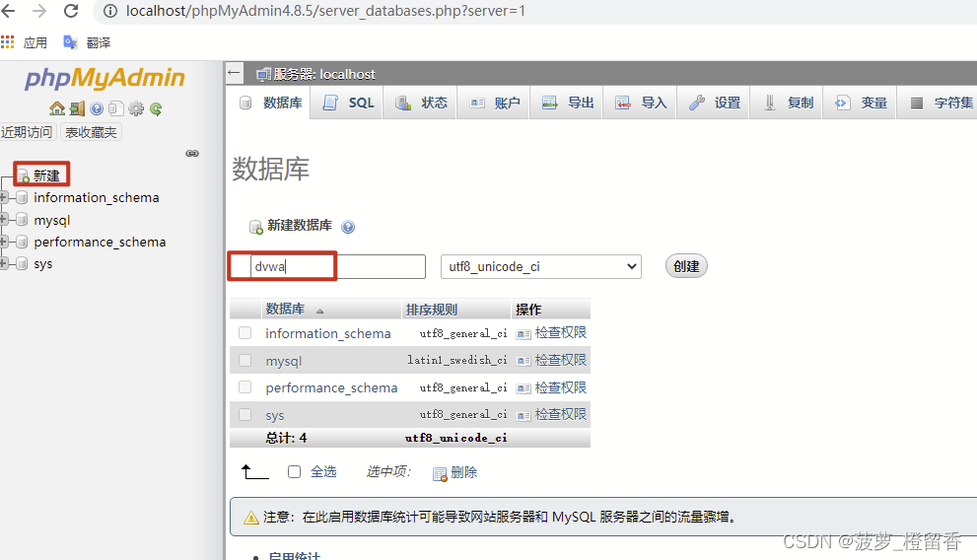Switch to 近期访问 sidebar tab
This screenshot has width=977, height=560.
[x=27, y=132]
